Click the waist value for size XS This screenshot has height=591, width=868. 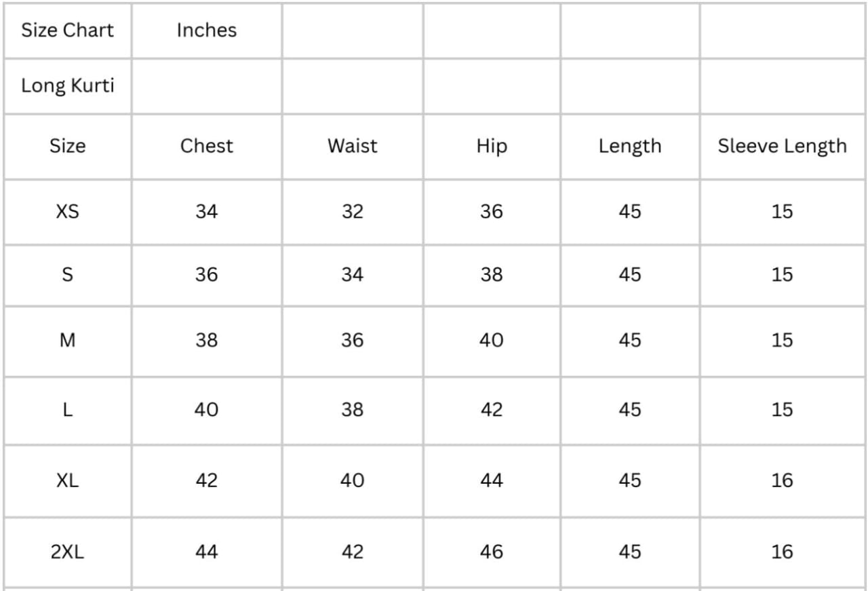(x=353, y=212)
